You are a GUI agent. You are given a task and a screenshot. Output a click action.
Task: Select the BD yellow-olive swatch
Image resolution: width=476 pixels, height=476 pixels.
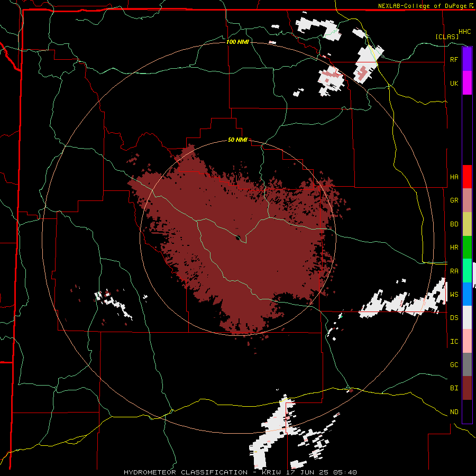[467, 224]
